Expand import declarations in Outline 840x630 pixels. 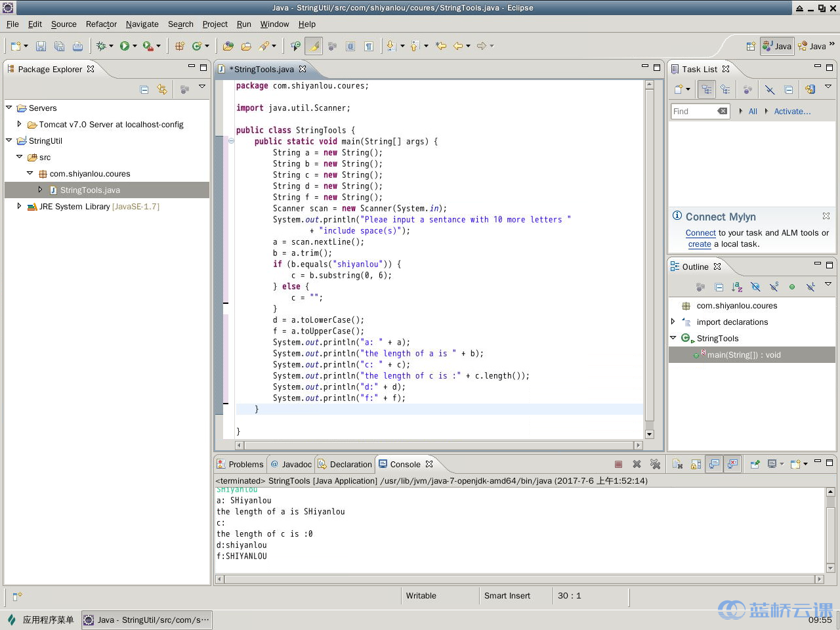tap(673, 322)
